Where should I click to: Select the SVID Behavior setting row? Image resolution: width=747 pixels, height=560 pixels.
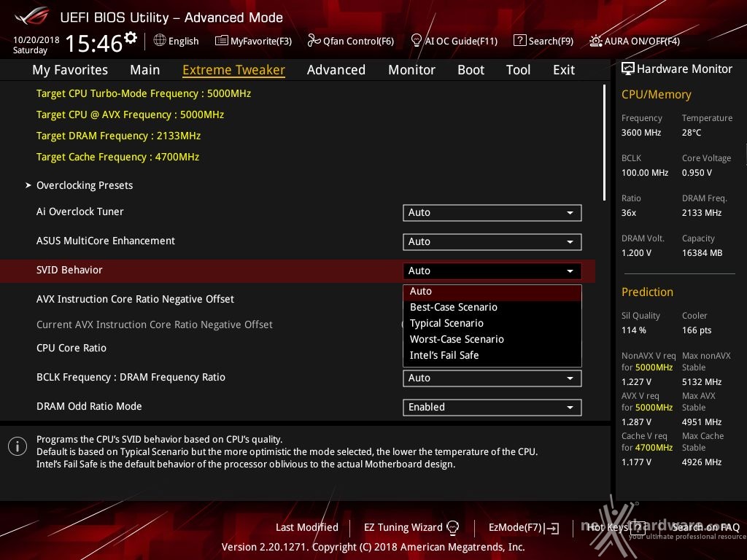coord(298,271)
